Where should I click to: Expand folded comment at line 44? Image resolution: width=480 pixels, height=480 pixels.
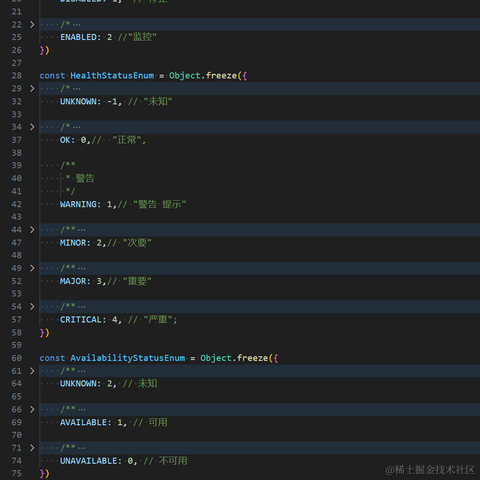pos(32,230)
